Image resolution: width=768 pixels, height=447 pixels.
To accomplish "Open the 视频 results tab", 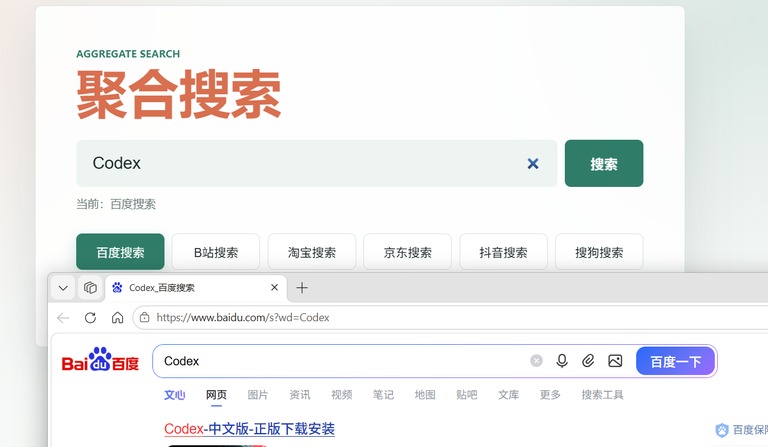I will (x=341, y=395).
